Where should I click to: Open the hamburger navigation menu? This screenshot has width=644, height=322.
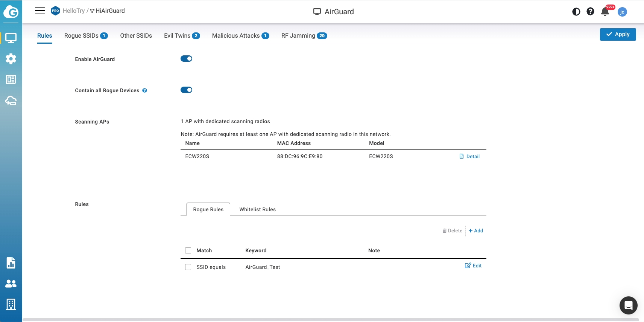tap(40, 11)
